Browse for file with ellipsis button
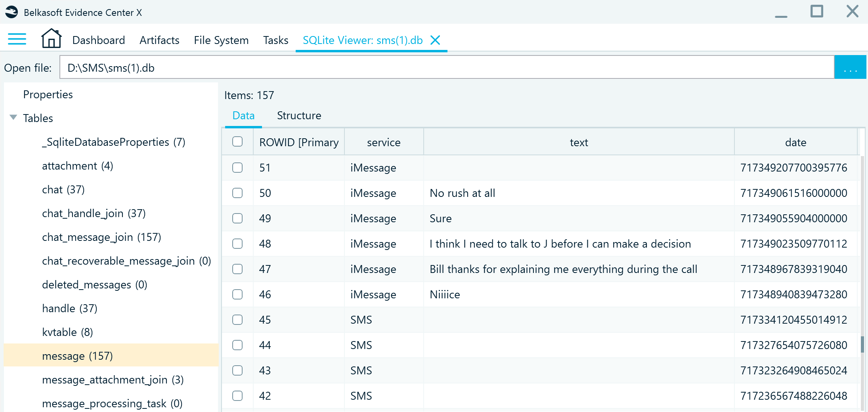The height and width of the screenshot is (412, 868). [x=850, y=67]
